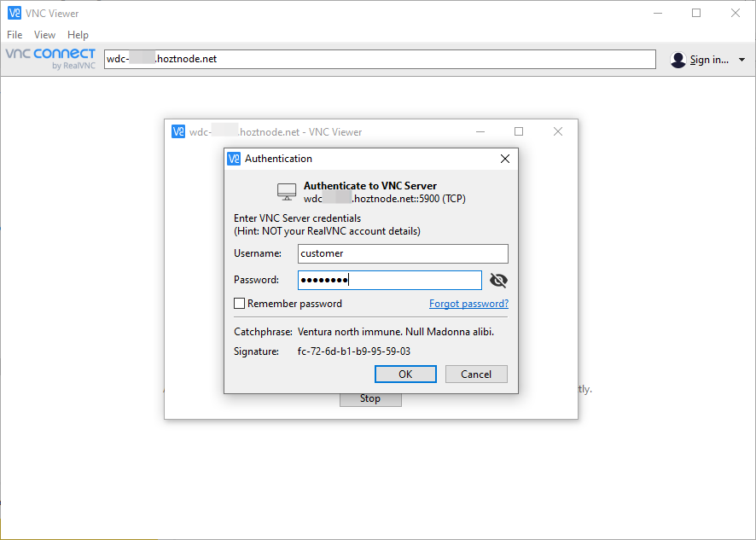Close the main VNC Viewer window
This screenshot has width=756, height=540.
point(736,13)
